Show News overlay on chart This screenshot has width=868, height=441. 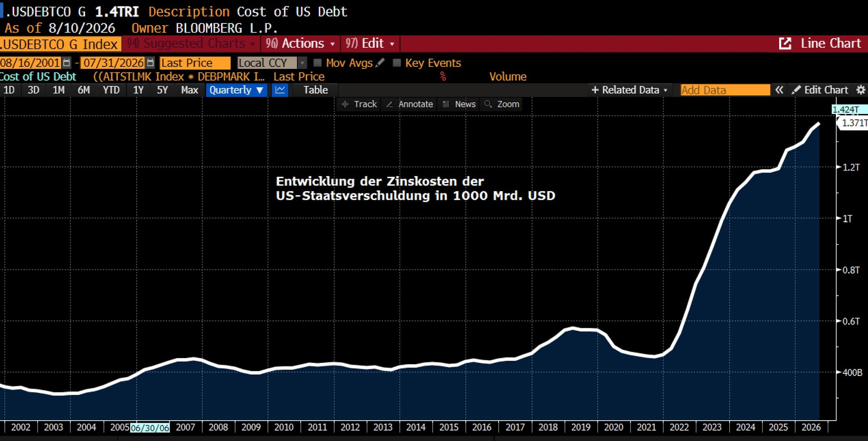pos(459,104)
